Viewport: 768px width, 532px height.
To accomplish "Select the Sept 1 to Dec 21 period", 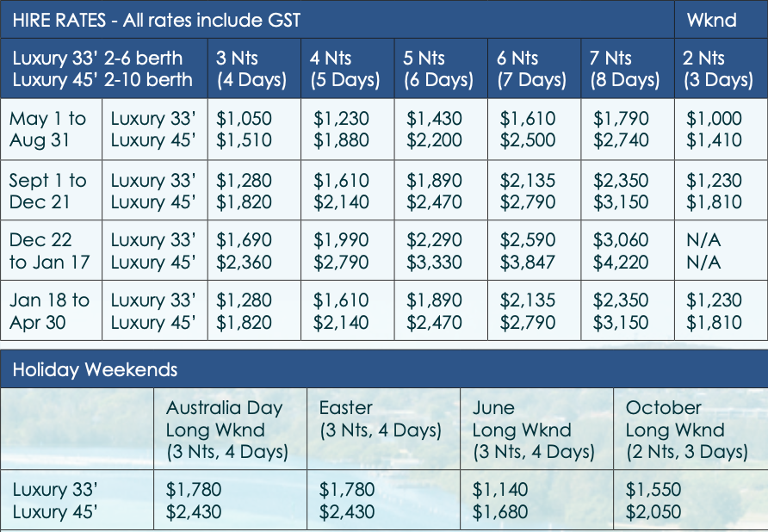I will coord(47,191).
